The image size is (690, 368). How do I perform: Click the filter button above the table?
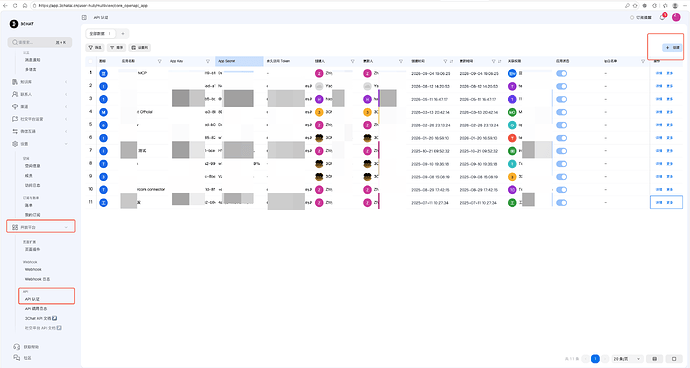click(x=95, y=48)
